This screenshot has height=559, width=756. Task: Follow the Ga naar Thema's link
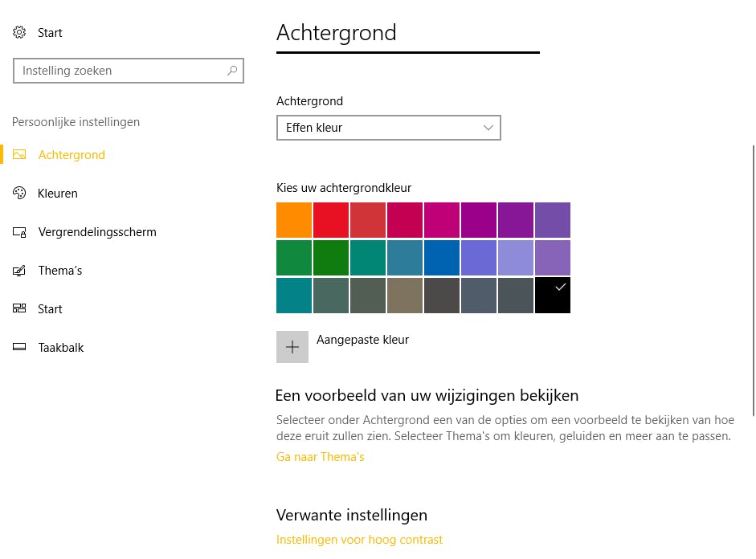click(x=320, y=457)
